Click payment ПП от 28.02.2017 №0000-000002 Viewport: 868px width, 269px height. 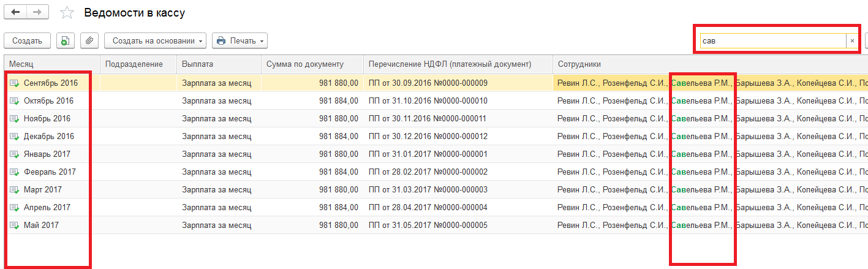tap(428, 172)
